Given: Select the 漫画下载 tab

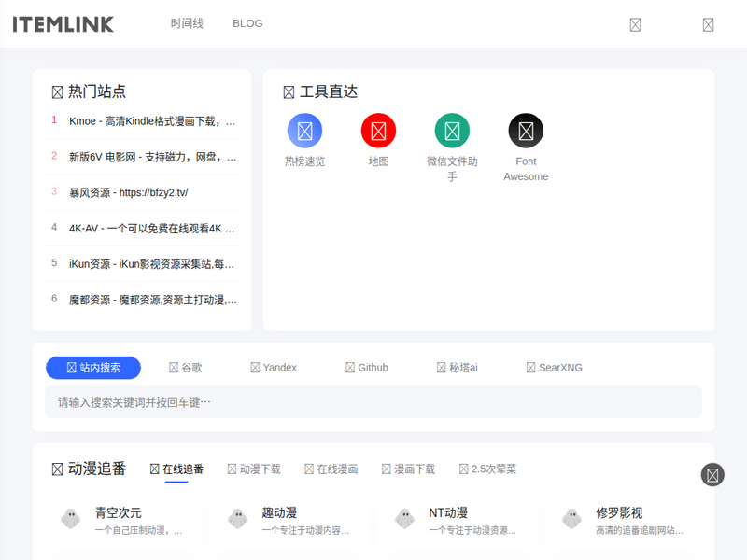Looking at the screenshot, I should tap(408, 469).
